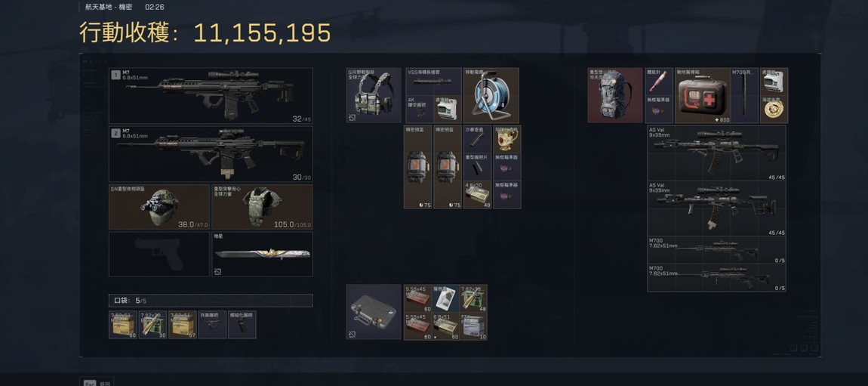Screen dimensions: 868x386
Task: Select the M7 rifle in slot 2
Action: 211,154
